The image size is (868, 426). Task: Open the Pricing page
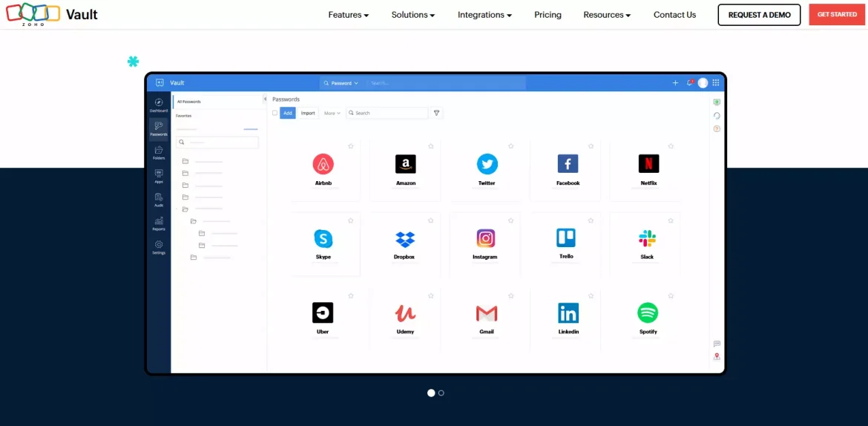click(548, 15)
